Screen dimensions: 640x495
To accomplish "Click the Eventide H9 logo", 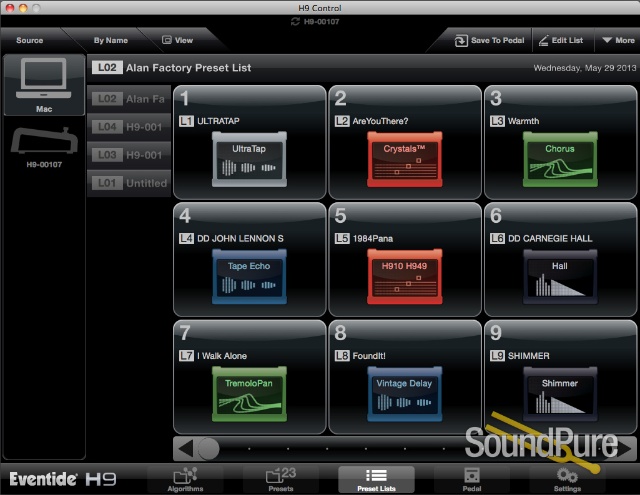I will (x=62, y=479).
